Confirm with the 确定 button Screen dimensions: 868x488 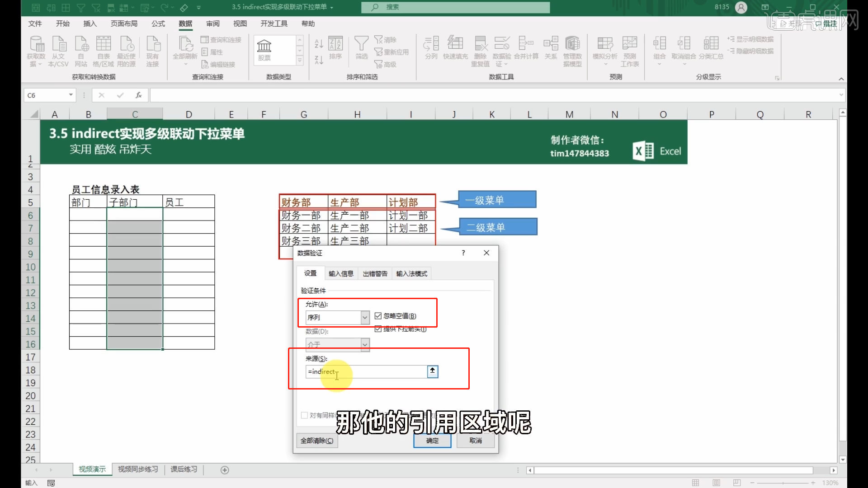432,441
